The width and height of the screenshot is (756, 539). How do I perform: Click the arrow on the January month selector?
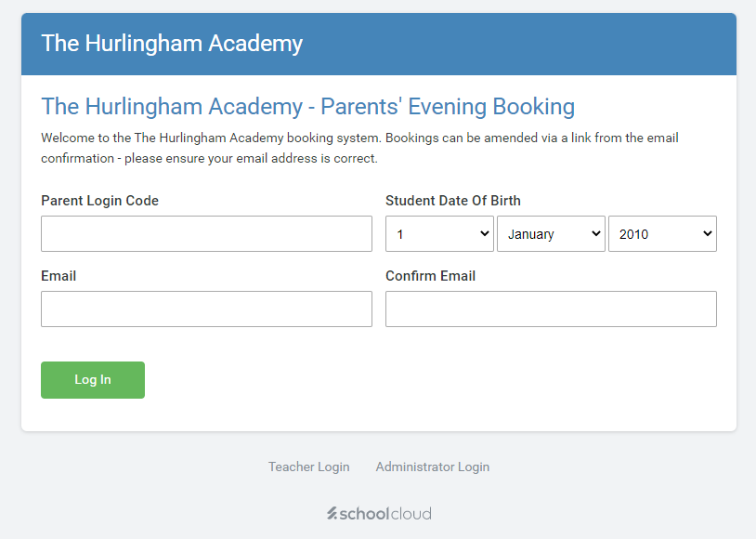tap(596, 234)
